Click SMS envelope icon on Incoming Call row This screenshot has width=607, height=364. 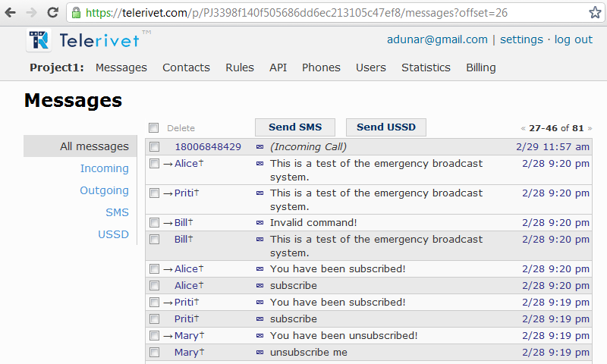point(259,147)
